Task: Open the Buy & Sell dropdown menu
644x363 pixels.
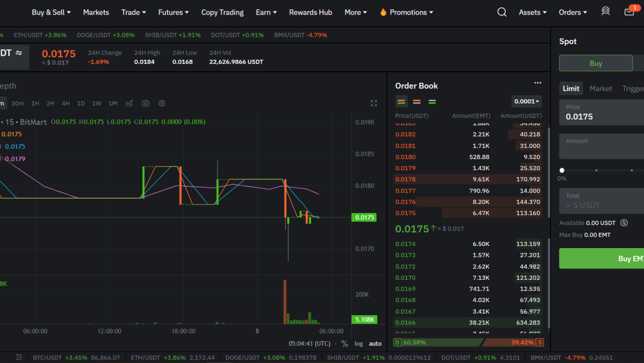Action: pyautogui.click(x=51, y=12)
